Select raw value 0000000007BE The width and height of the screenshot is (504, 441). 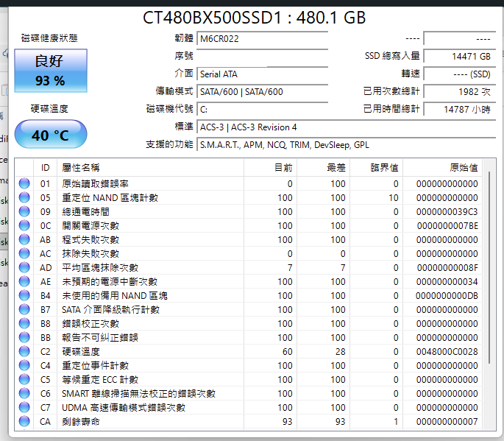447,226
